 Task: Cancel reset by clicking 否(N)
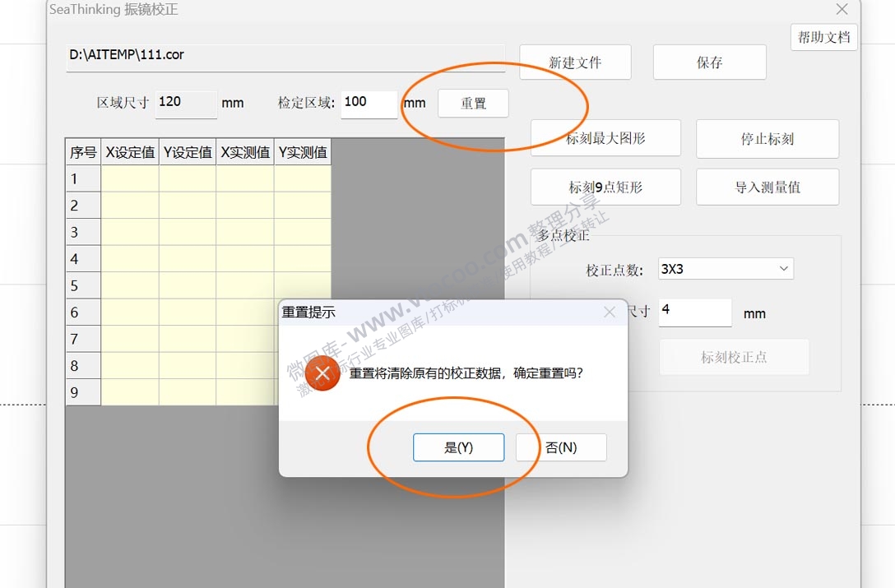[561, 447]
